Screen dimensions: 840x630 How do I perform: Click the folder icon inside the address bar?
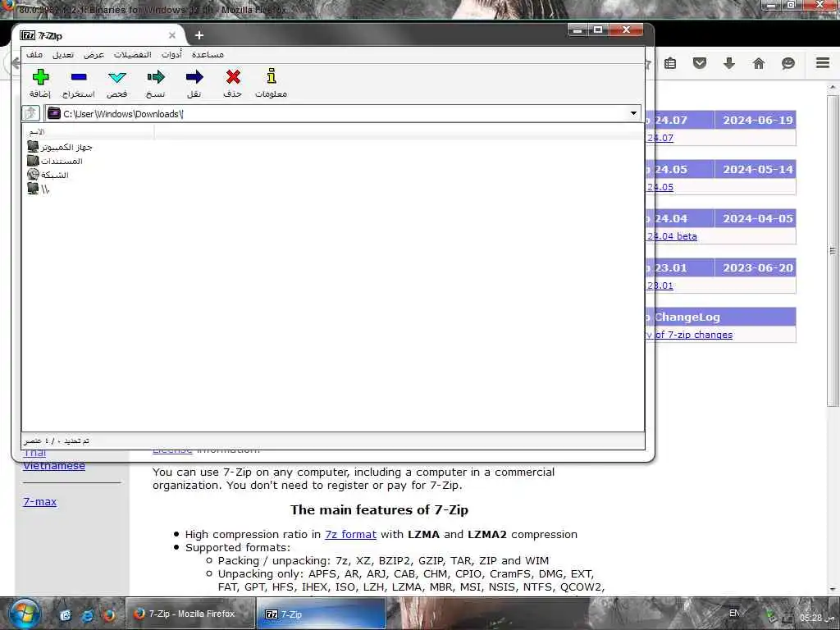[53, 113]
